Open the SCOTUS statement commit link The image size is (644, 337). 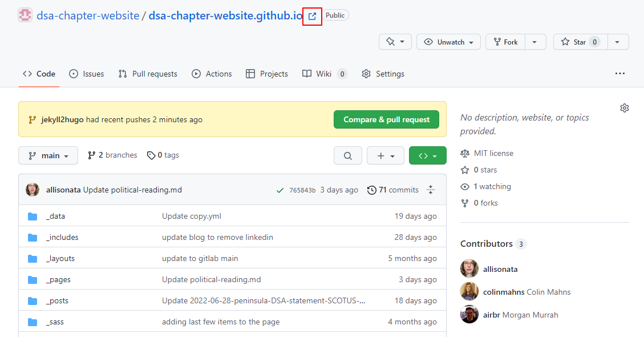tap(264, 301)
